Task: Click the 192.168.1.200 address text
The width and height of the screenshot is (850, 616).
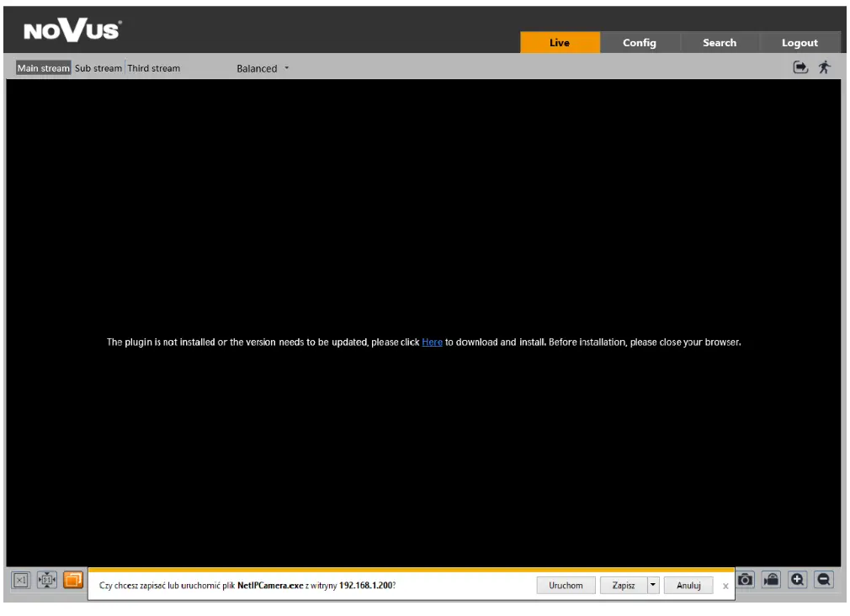Action: point(365,586)
